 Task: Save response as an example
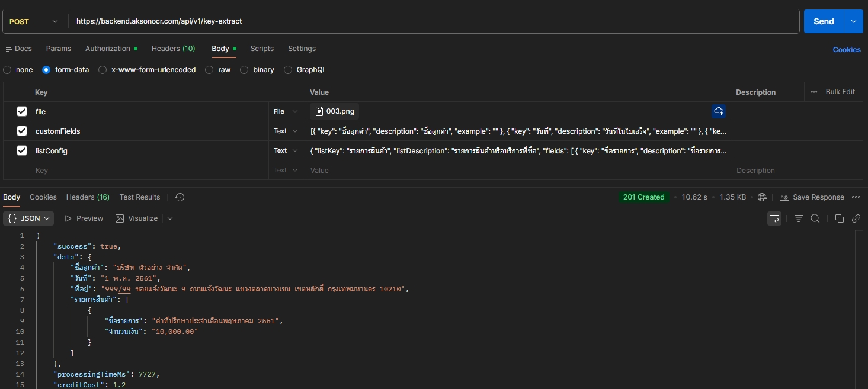(812, 197)
